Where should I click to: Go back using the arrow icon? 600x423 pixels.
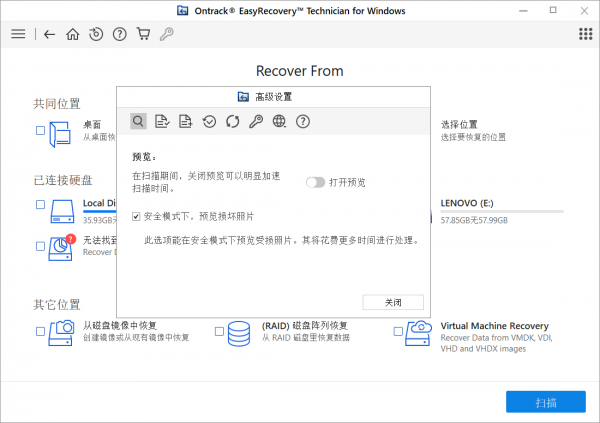click(49, 34)
